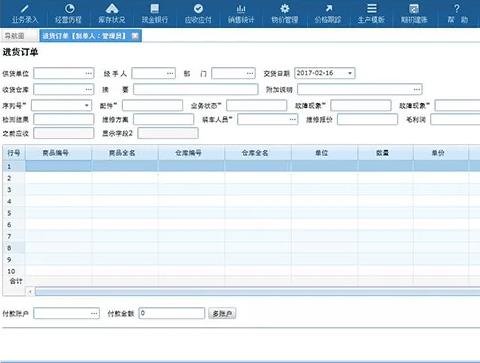
Task: Open the 现金银行 book icon
Action: 155,8
